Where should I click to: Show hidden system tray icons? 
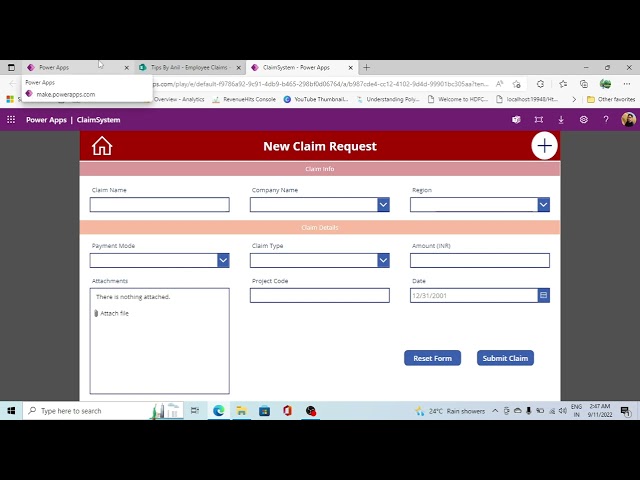click(495, 411)
